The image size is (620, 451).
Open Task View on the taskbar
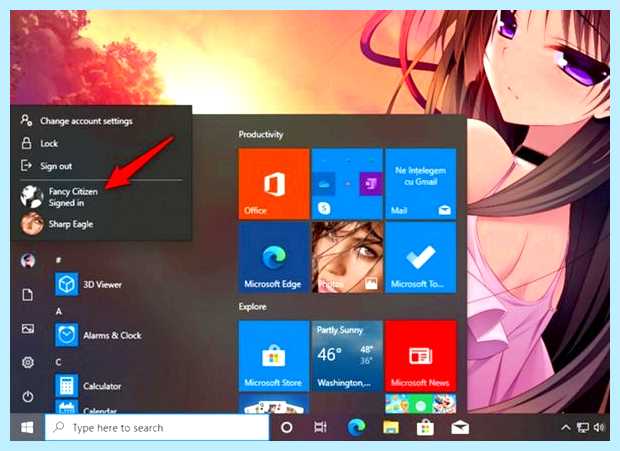pos(320,427)
